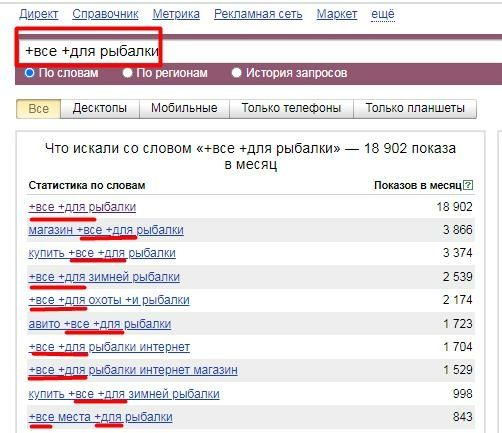Open магазин +все +для рыбалки query
The width and height of the screenshot is (502, 433).
106,230
